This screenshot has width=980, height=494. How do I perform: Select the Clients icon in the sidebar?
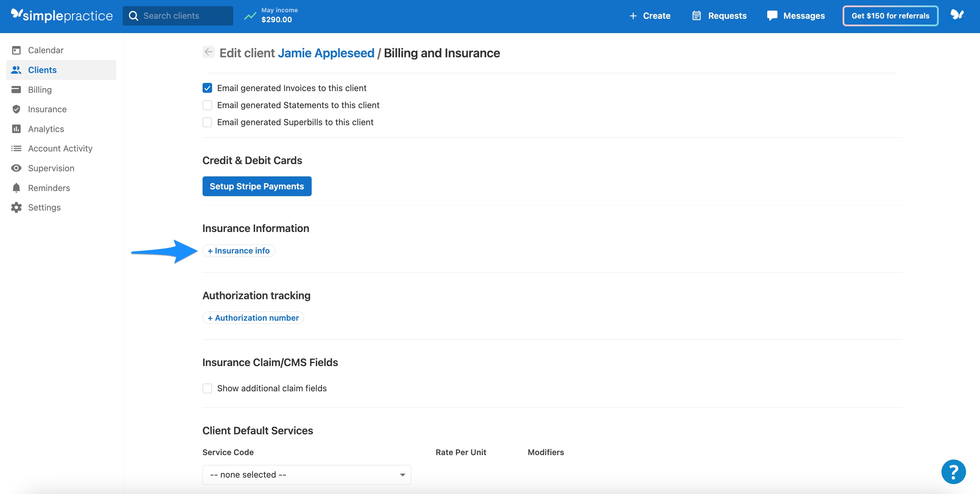click(x=16, y=70)
